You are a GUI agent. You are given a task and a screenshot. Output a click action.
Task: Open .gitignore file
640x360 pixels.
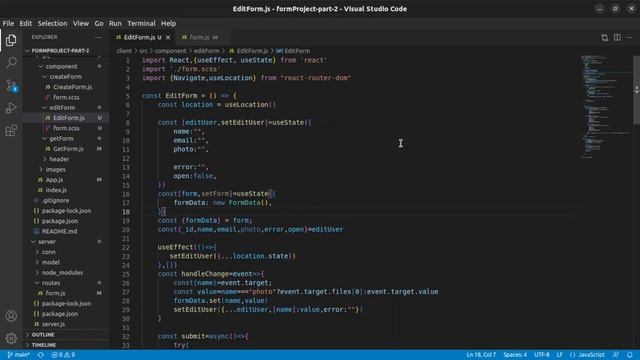coord(56,200)
